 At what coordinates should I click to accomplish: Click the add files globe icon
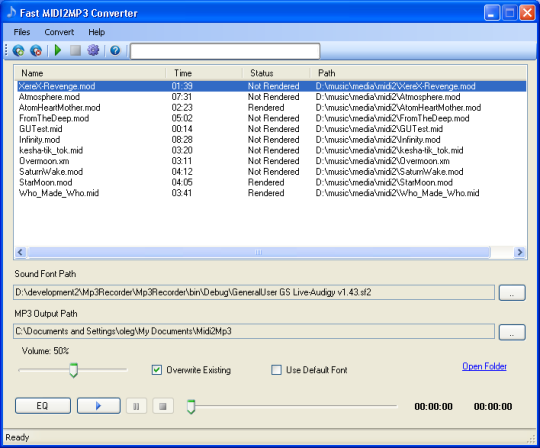click(x=19, y=51)
